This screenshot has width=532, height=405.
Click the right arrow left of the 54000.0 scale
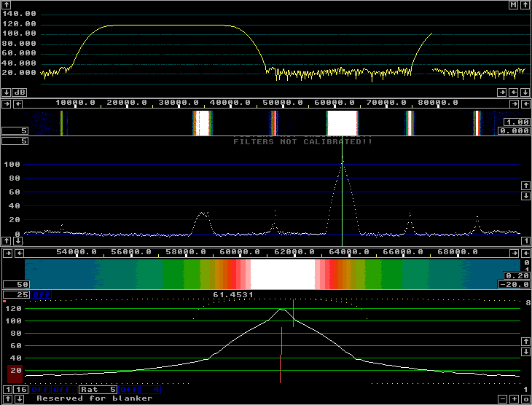9,253
